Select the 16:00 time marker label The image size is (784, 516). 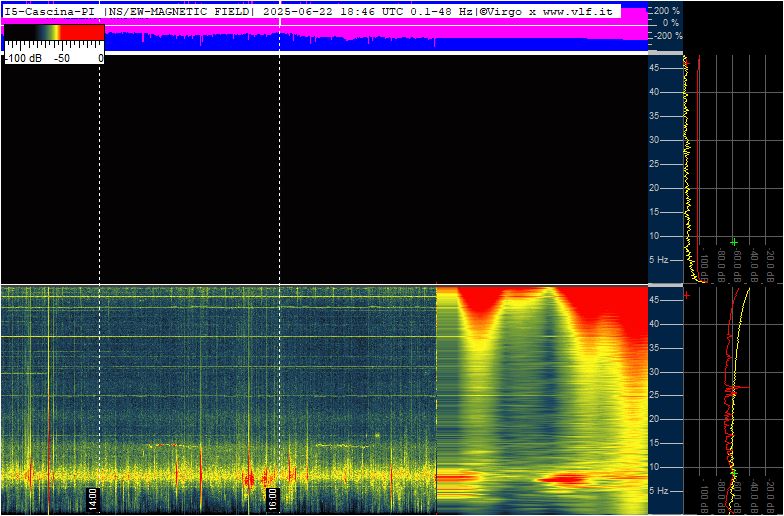point(272,498)
